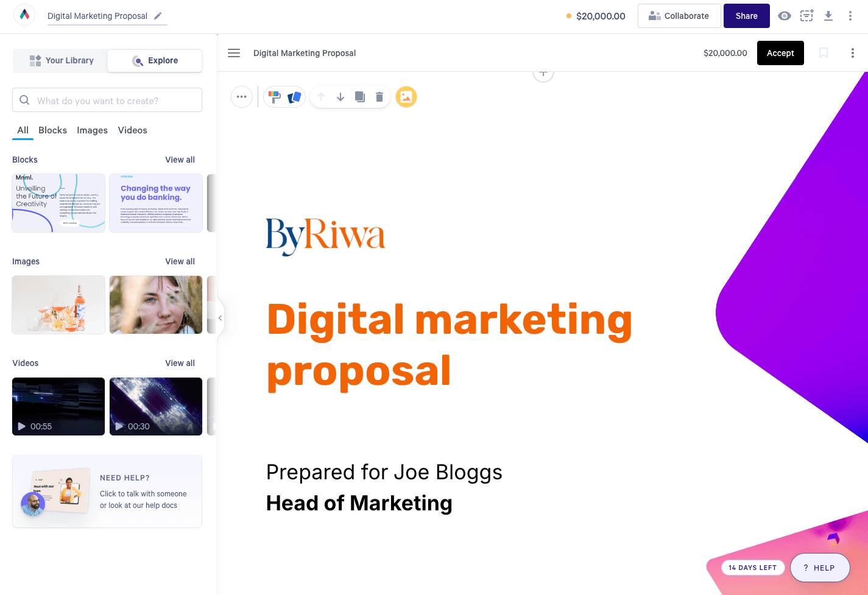Click 'Prepared for Joe Bloggs' text
The image size is (868, 595).
click(384, 472)
